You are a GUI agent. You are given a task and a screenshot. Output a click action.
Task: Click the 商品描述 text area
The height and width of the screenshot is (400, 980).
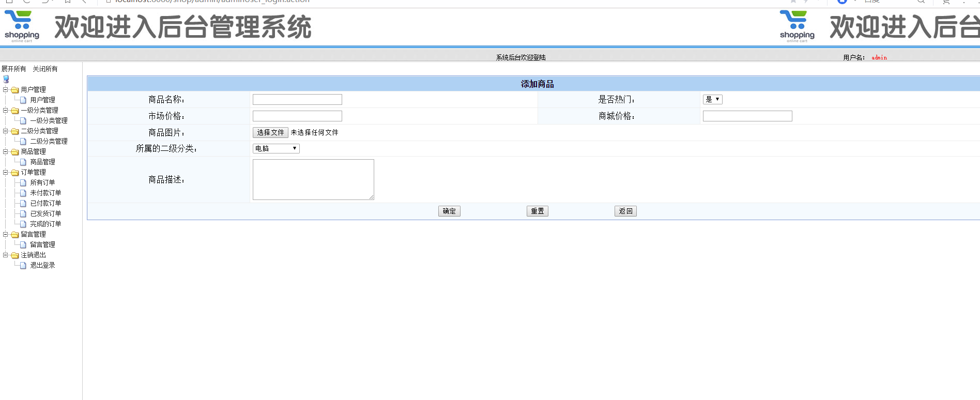click(x=313, y=179)
